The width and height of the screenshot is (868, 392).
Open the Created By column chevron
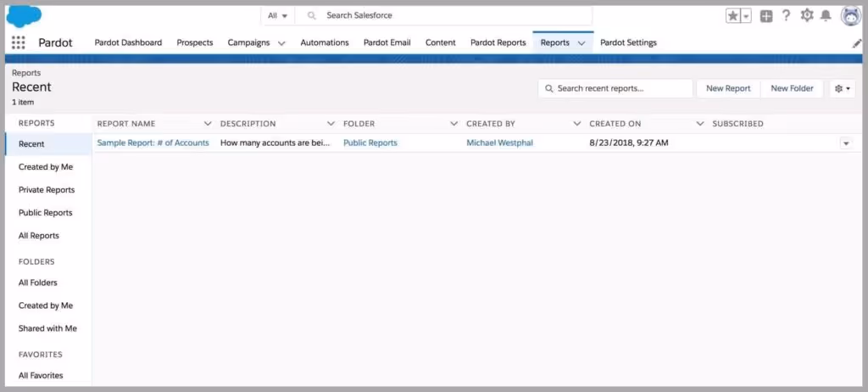576,124
